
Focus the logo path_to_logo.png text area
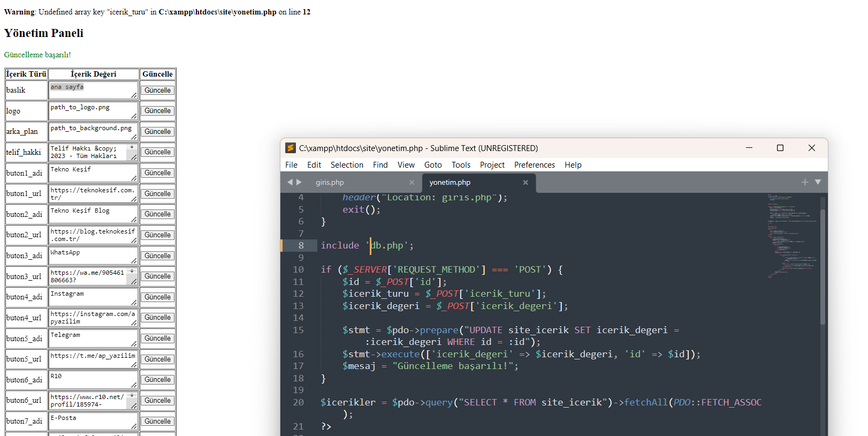[x=93, y=111]
